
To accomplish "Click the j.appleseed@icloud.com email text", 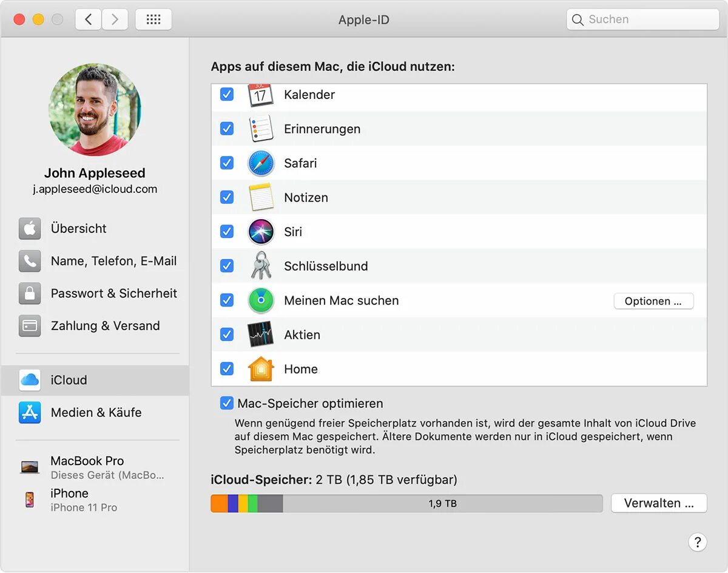I will coord(95,189).
